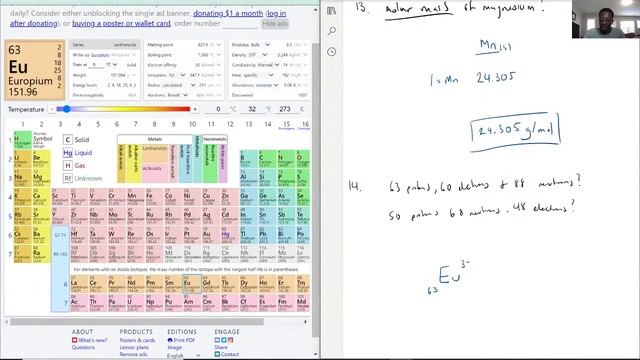
Task: Click the What's new YouTube icon
Action: (74, 340)
